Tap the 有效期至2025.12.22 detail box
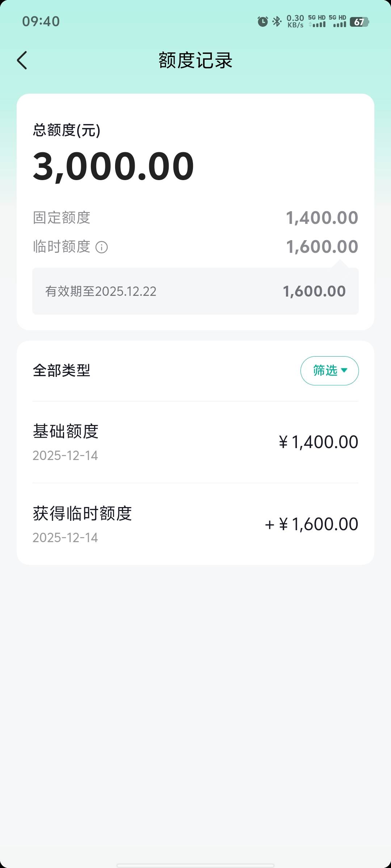This screenshot has width=391, height=868. [195, 291]
